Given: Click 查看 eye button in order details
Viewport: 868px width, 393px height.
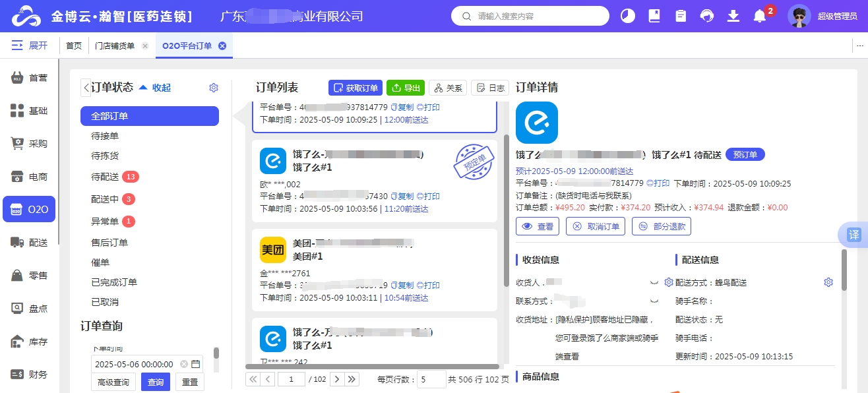Looking at the screenshot, I should pyautogui.click(x=538, y=227).
